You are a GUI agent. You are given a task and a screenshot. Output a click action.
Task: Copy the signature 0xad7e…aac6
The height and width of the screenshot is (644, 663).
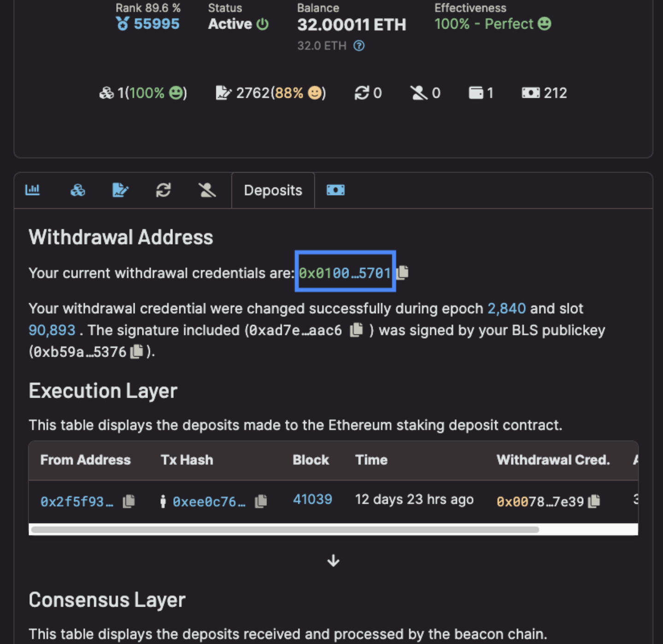[x=356, y=330]
